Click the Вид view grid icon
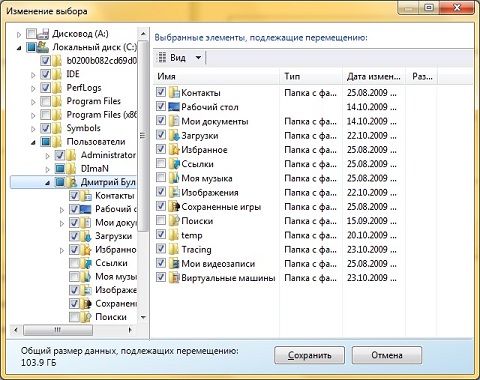 click(x=162, y=57)
